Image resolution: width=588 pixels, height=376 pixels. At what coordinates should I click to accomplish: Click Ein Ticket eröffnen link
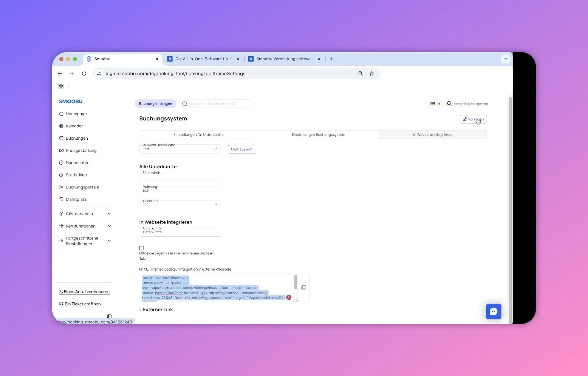[x=80, y=304]
